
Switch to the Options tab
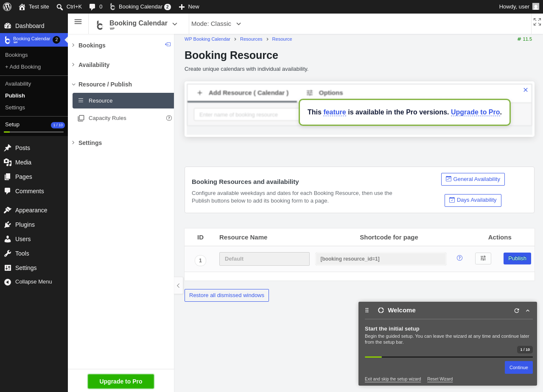(325, 93)
